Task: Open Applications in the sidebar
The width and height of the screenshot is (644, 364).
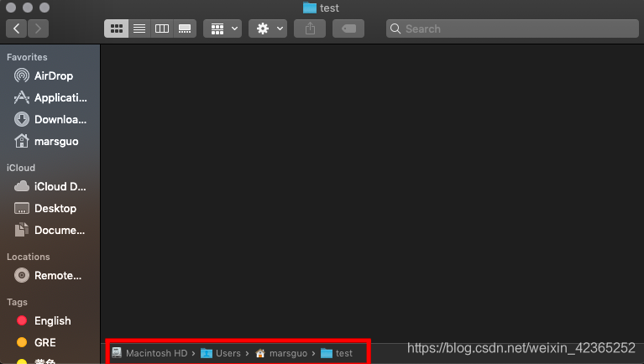Action: [x=50, y=97]
